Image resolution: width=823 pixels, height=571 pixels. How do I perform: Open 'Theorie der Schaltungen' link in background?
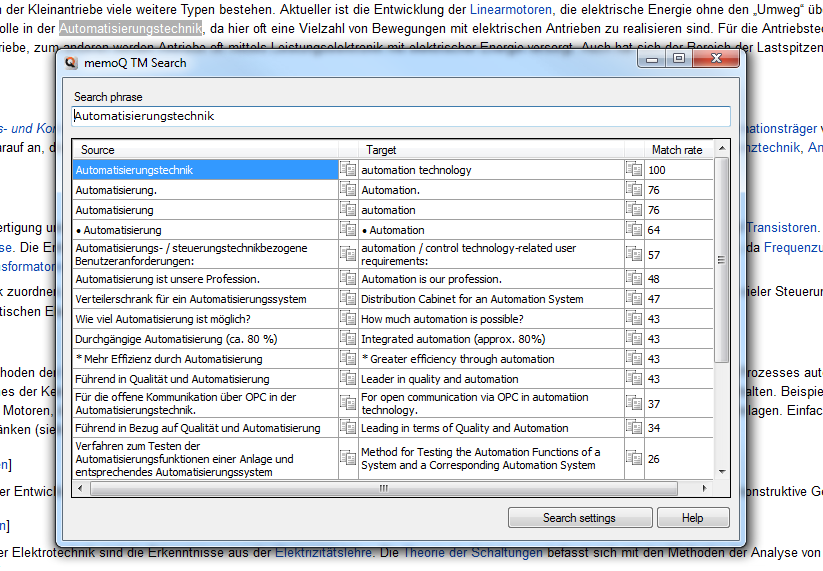[473, 552]
